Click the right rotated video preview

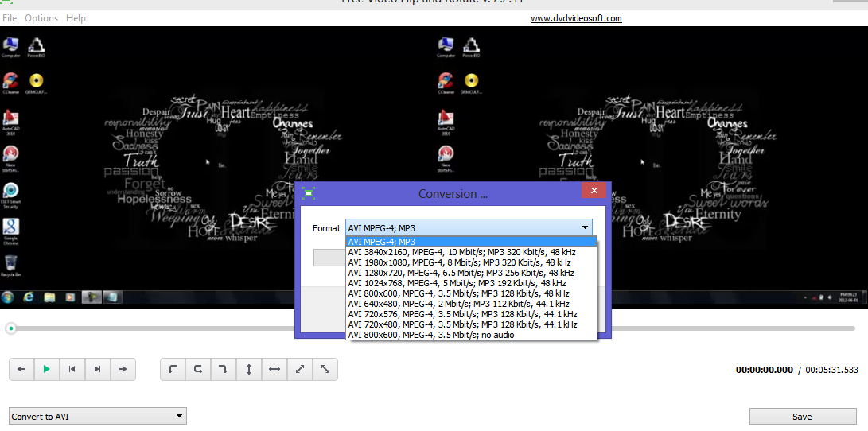(x=651, y=168)
